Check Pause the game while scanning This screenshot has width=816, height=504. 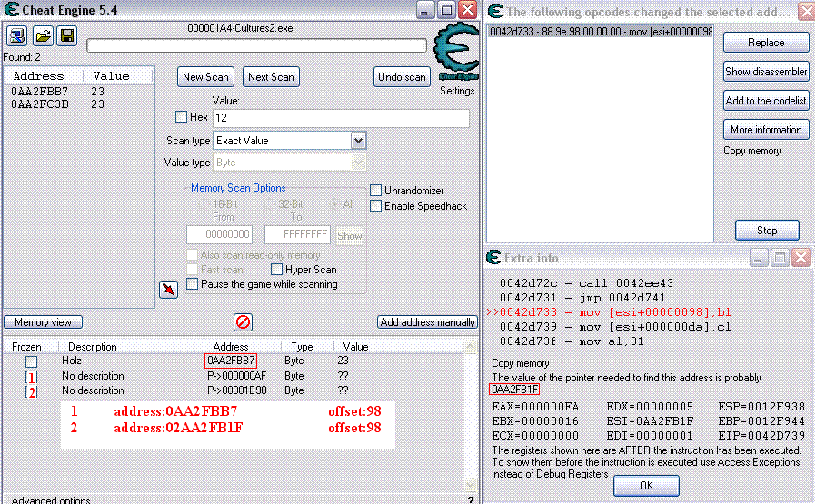click(193, 284)
